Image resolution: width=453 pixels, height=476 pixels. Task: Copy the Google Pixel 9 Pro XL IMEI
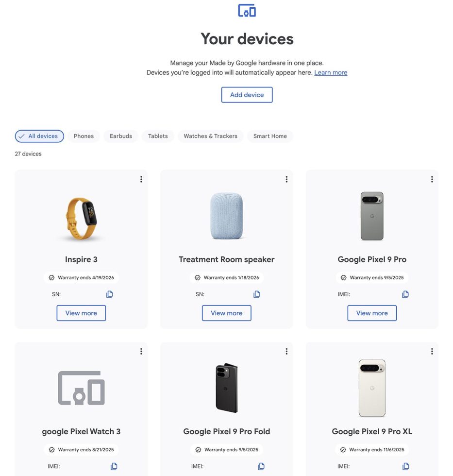[405, 466]
